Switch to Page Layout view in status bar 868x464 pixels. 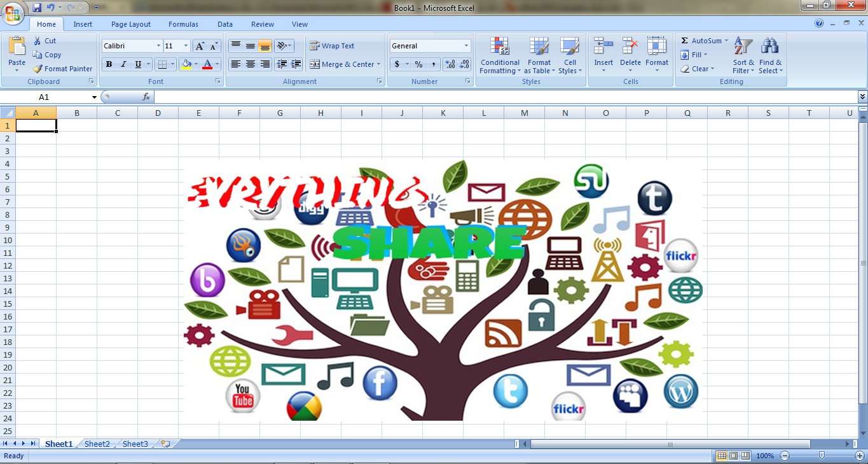[x=733, y=456]
